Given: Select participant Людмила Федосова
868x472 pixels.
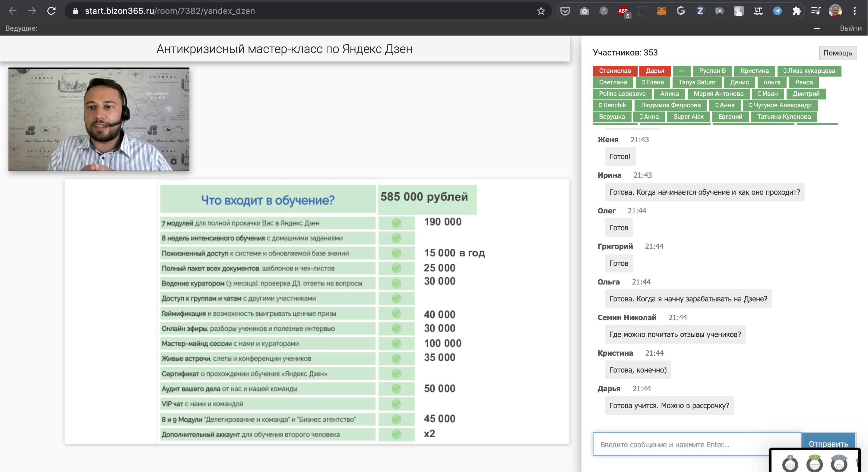Looking at the screenshot, I should [670, 105].
